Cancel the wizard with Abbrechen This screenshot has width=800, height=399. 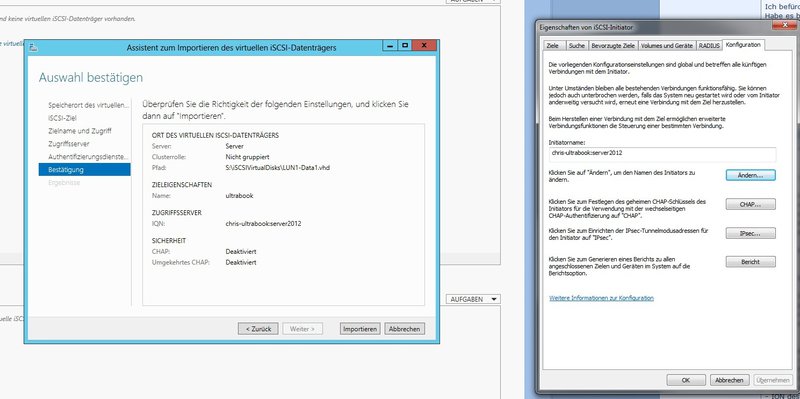405,329
